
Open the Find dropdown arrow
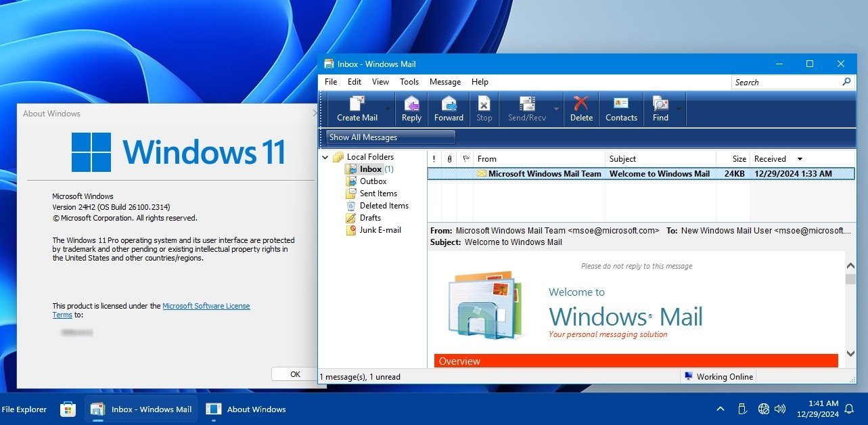(x=679, y=109)
